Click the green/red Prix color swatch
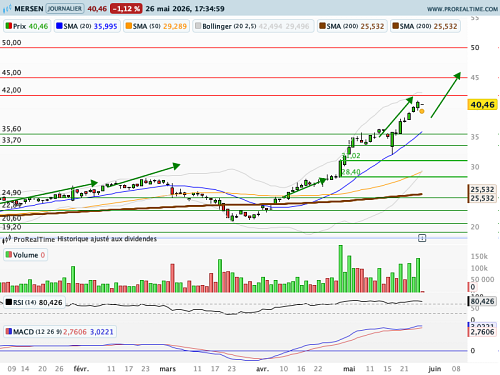 9,26
